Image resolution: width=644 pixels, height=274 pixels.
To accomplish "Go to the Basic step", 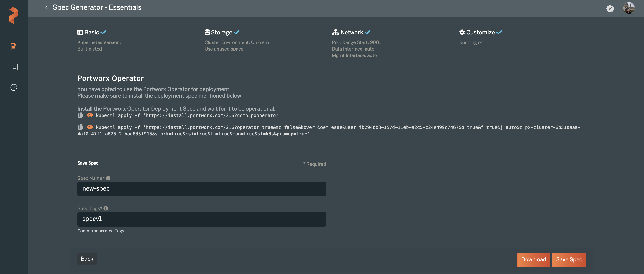I will click(x=92, y=33).
